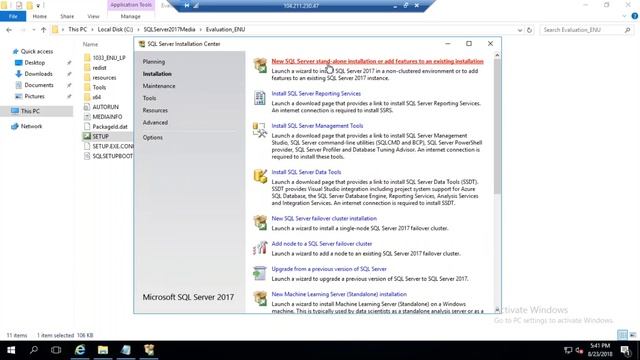Open File Explorer from the taskbar
640x360 pixels.
pos(103,350)
